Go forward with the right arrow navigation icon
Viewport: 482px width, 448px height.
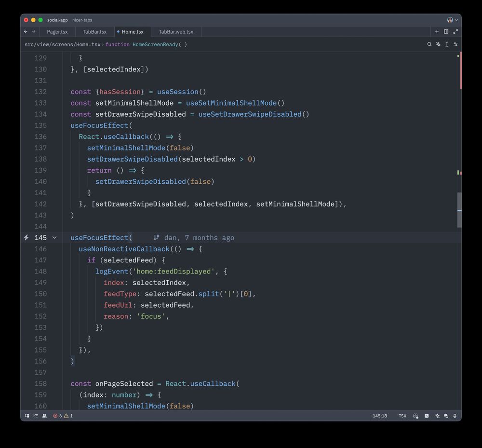coord(34,31)
